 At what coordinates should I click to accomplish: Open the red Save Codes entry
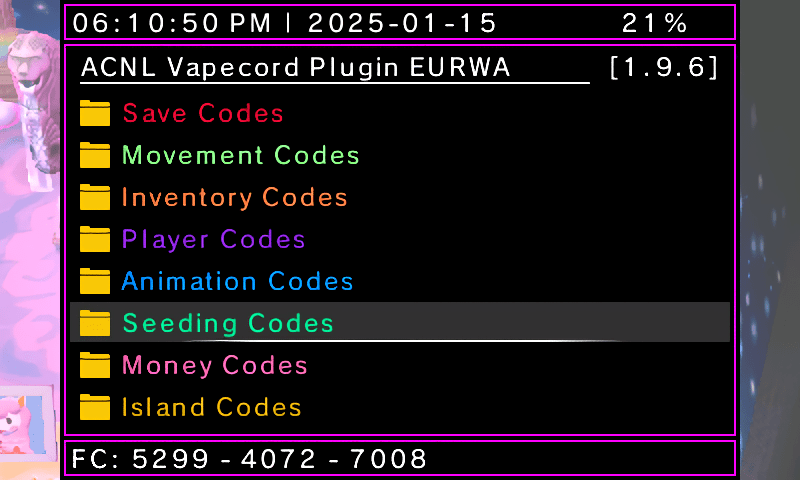pos(203,114)
